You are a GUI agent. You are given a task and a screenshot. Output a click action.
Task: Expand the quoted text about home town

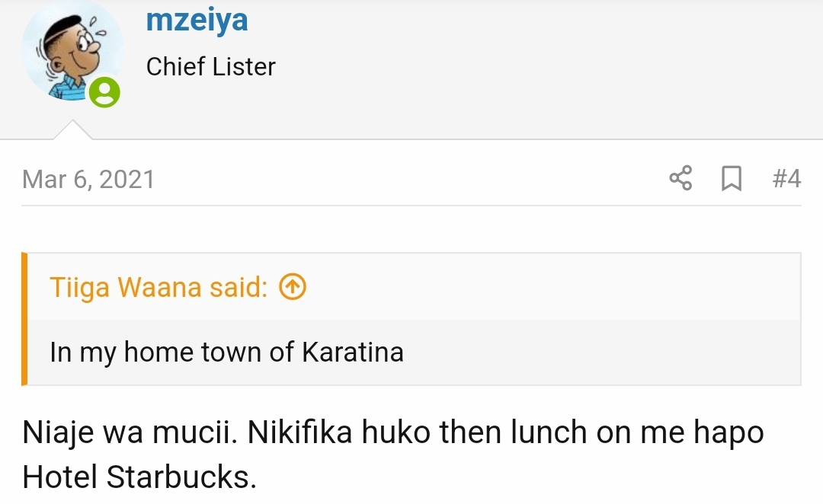(x=226, y=352)
